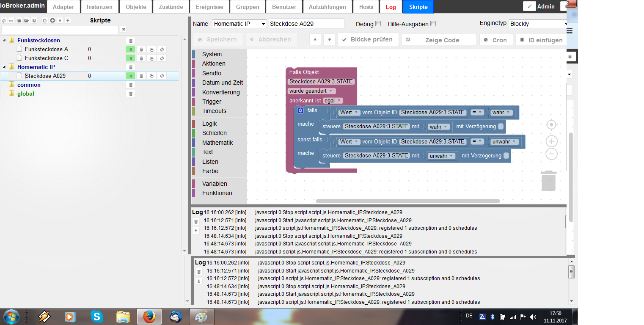Copy script Funksteckdose A
644x325 pixels.
151,50
